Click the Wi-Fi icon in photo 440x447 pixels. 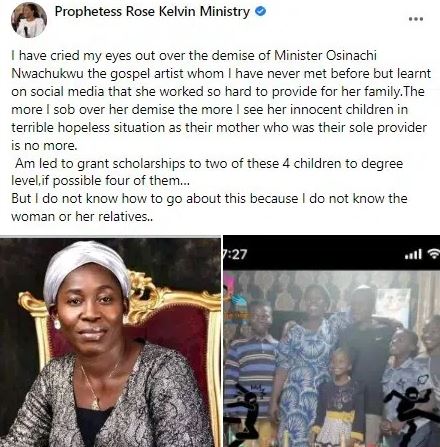(x=434, y=254)
